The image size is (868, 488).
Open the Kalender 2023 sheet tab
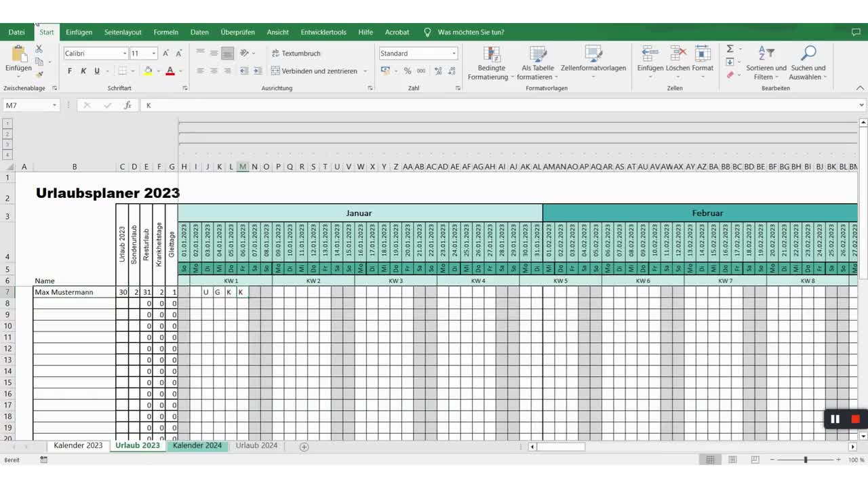pos(78,445)
